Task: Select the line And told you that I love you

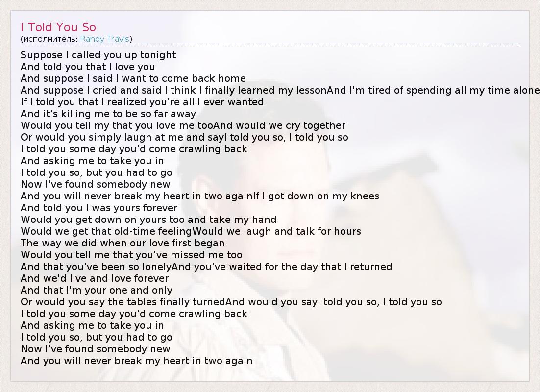Action: [x=88, y=67]
